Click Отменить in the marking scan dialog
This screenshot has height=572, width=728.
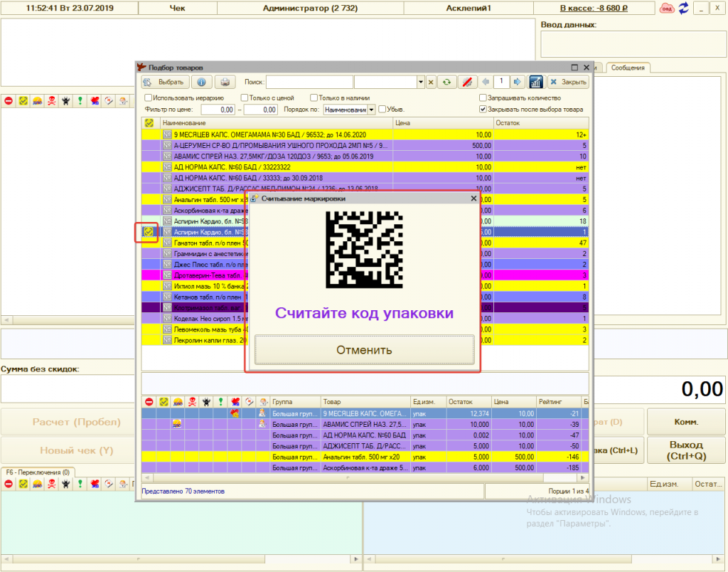tap(364, 350)
